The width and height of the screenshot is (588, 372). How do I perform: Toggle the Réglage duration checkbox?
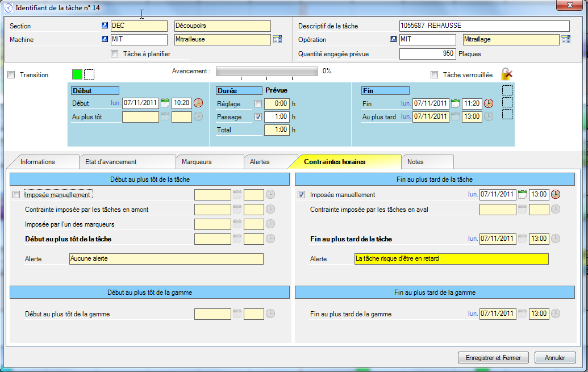(258, 103)
